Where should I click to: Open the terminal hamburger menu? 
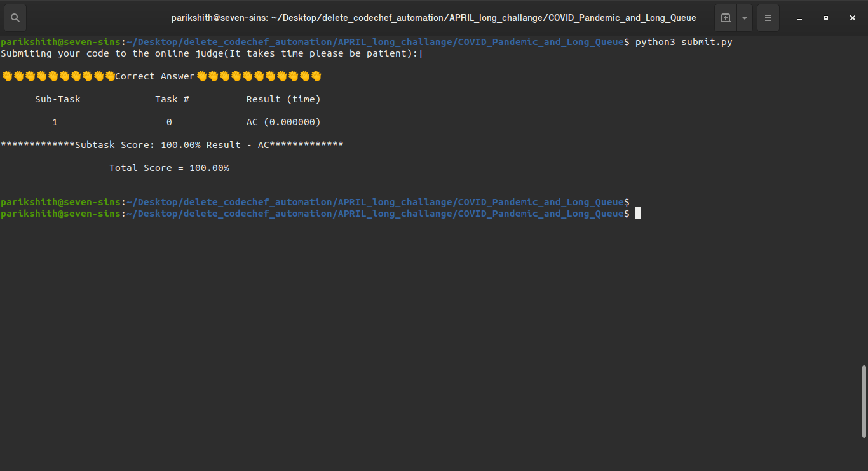click(x=768, y=18)
